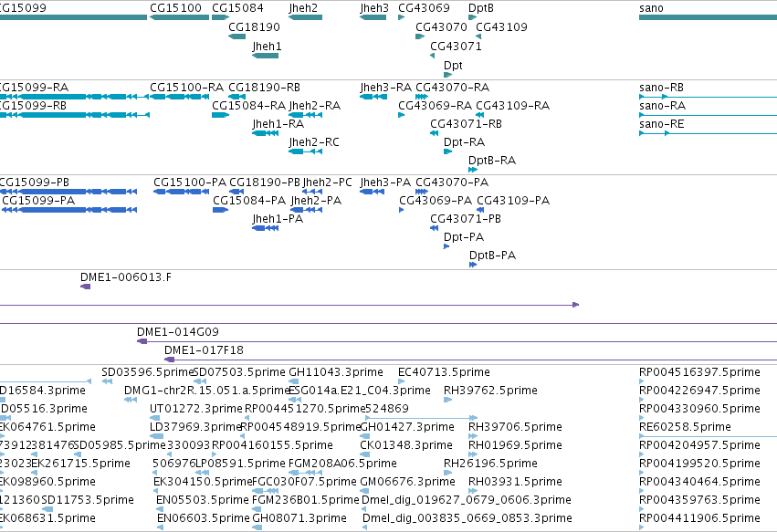This screenshot has width=777, height=532.
Task: Click transcript CG43069-RA
Action: pos(402,115)
